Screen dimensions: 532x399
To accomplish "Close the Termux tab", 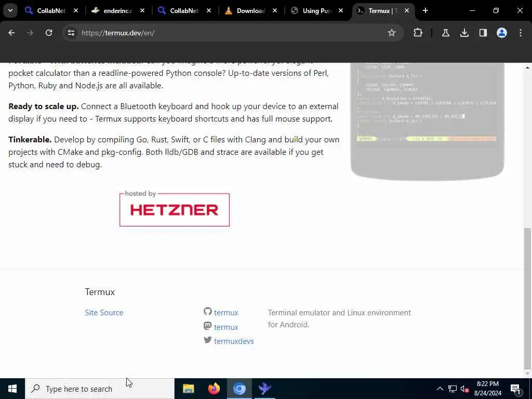I will coord(407,10).
